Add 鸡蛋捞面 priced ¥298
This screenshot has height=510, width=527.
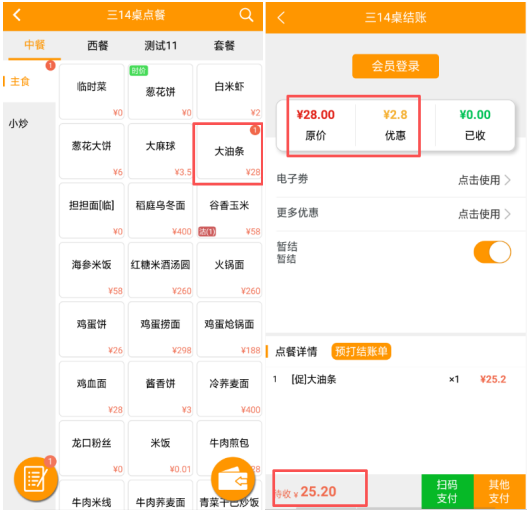click(x=161, y=329)
